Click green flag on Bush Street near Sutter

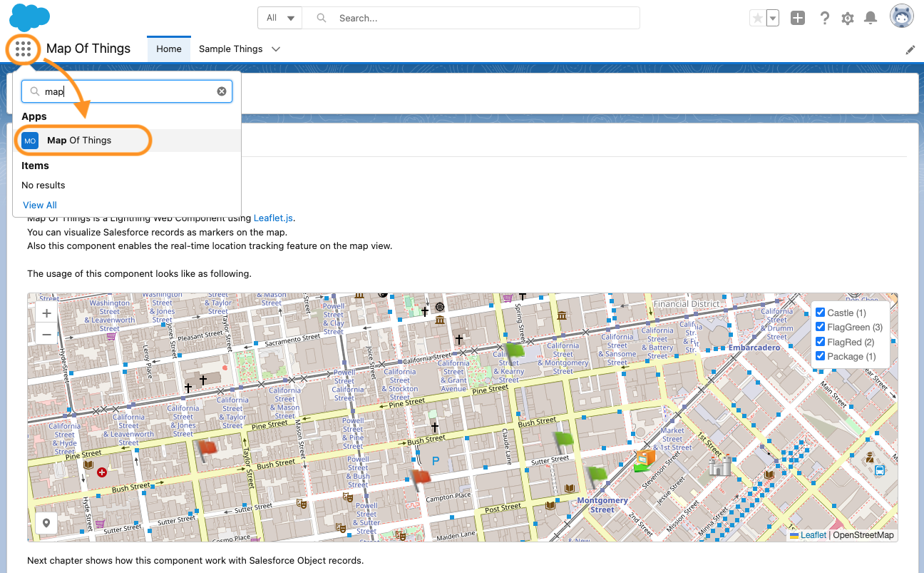[563, 440]
